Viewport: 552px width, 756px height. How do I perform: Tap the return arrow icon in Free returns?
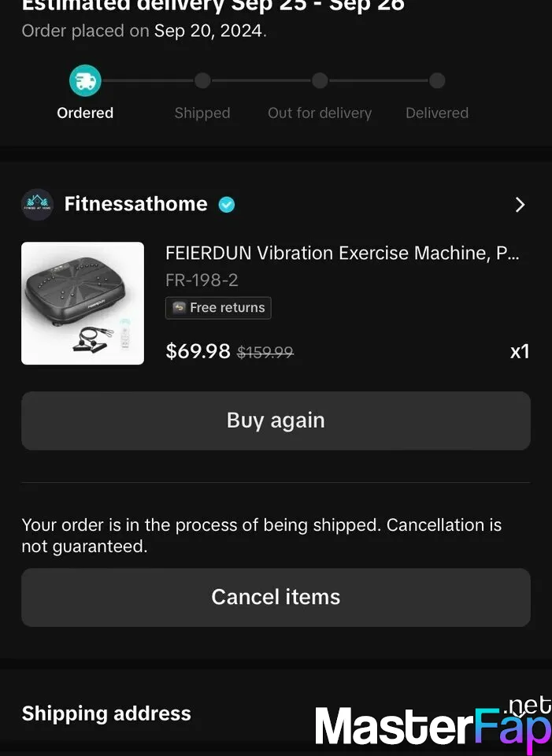180,308
